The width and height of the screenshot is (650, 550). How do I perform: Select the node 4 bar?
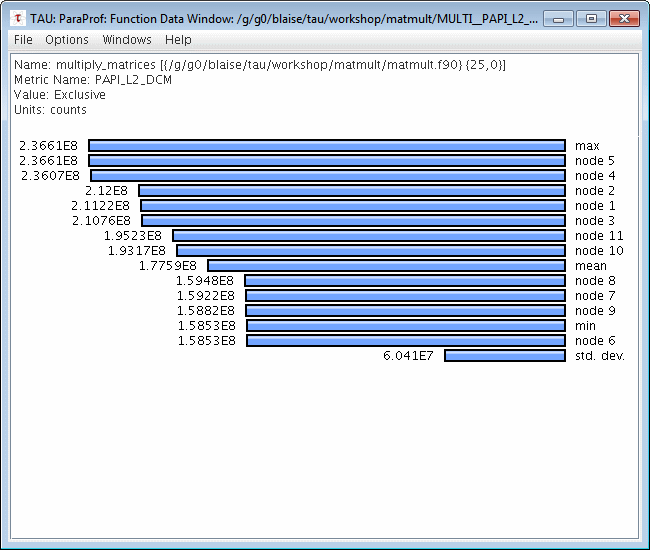[x=328, y=176]
